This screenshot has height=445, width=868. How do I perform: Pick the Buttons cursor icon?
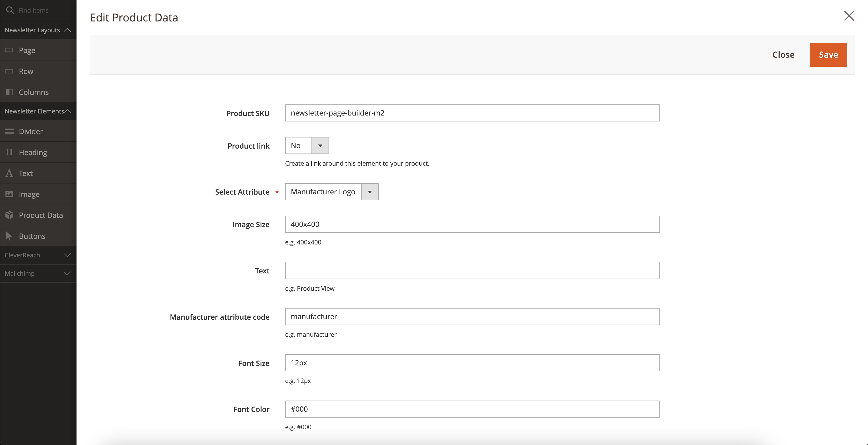[9, 236]
